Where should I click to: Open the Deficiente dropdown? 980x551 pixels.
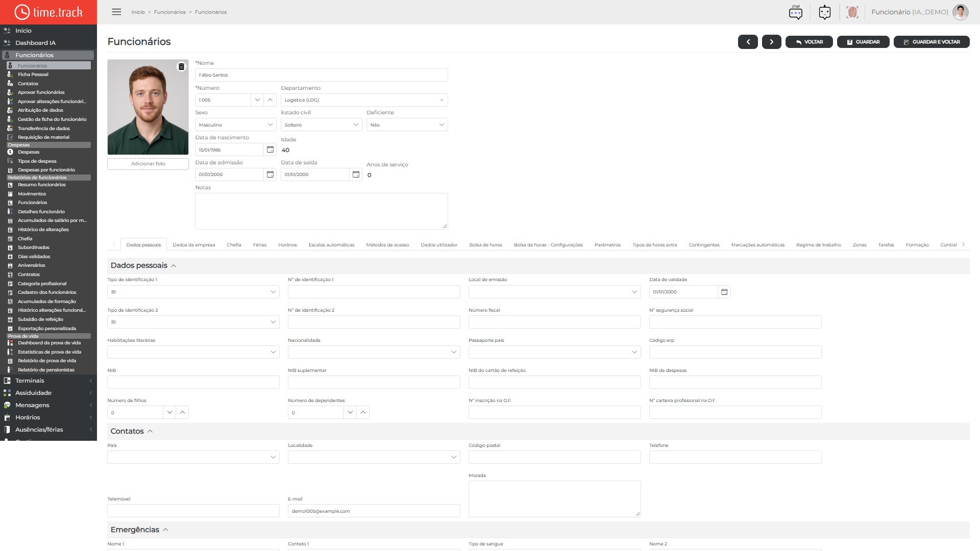point(407,124)
